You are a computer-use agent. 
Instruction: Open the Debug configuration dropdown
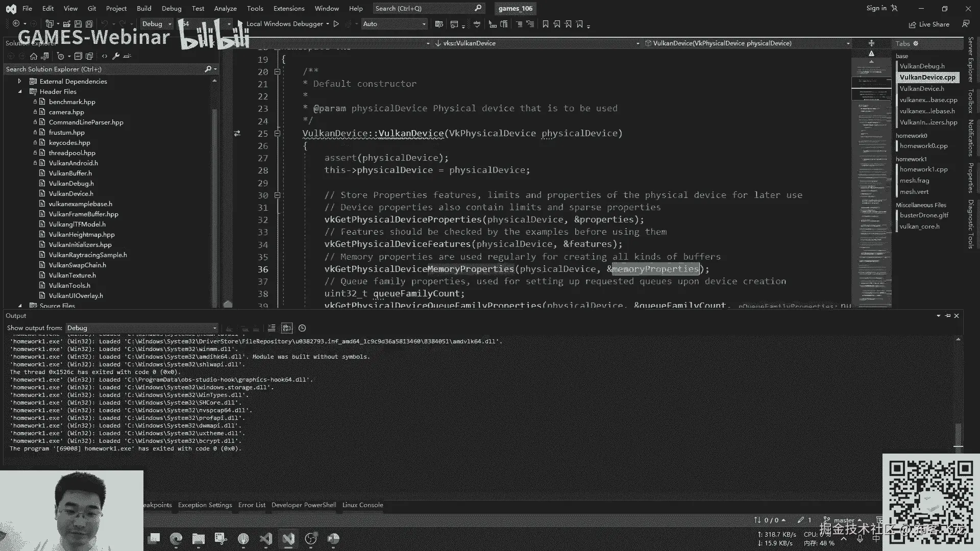[157, 24]
